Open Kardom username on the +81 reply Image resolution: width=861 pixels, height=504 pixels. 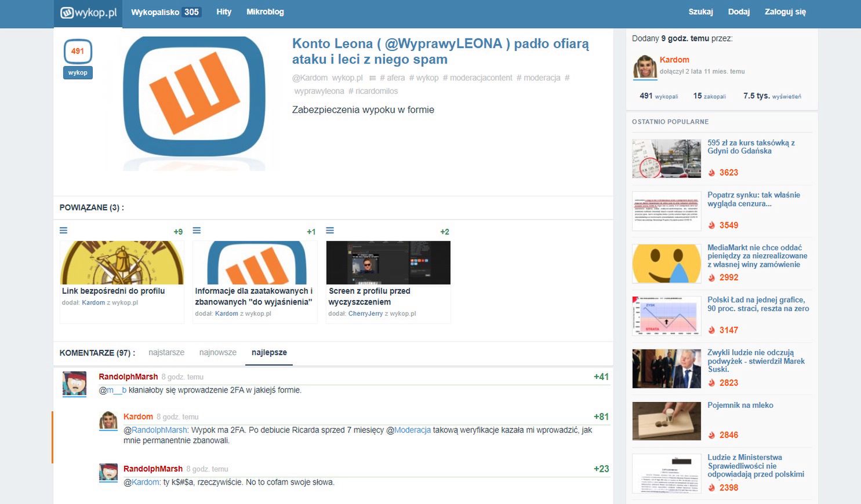pos(138,417)
